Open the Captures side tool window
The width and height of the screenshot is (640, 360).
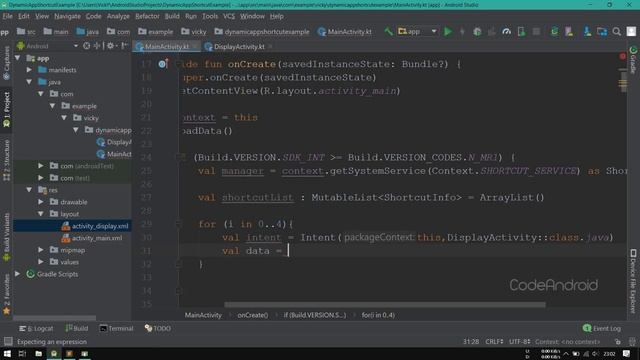coord(6,62)
